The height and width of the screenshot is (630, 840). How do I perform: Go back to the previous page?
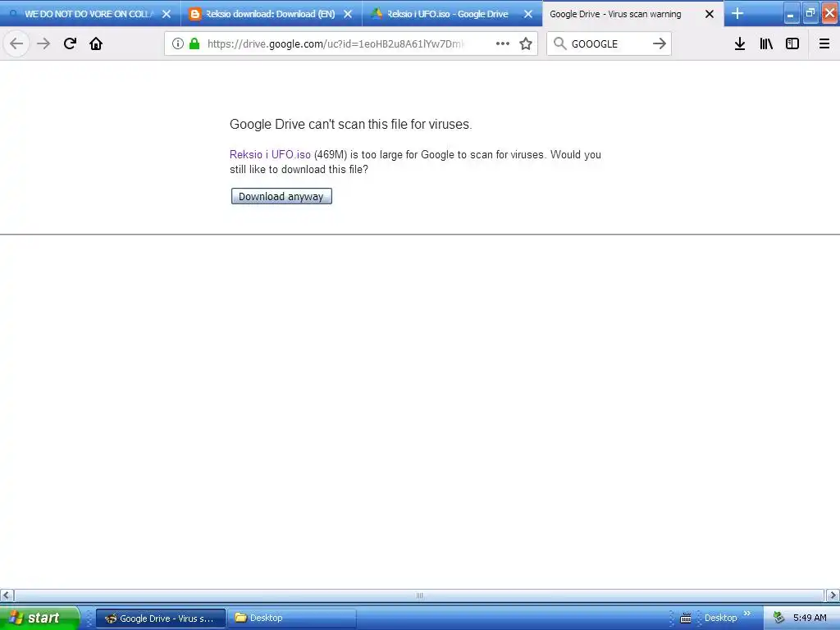coord(16,44)
